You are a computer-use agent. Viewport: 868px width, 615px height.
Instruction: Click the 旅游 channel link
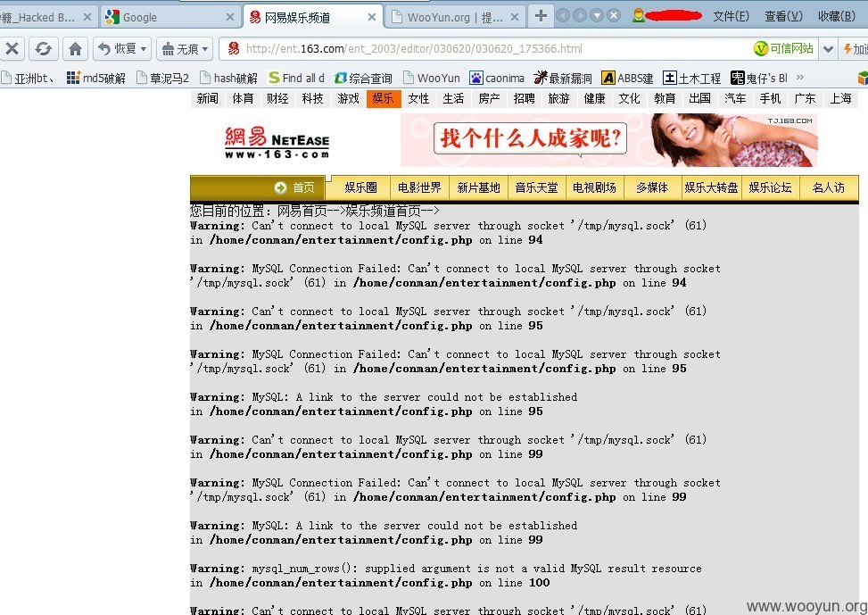[559, 98]
